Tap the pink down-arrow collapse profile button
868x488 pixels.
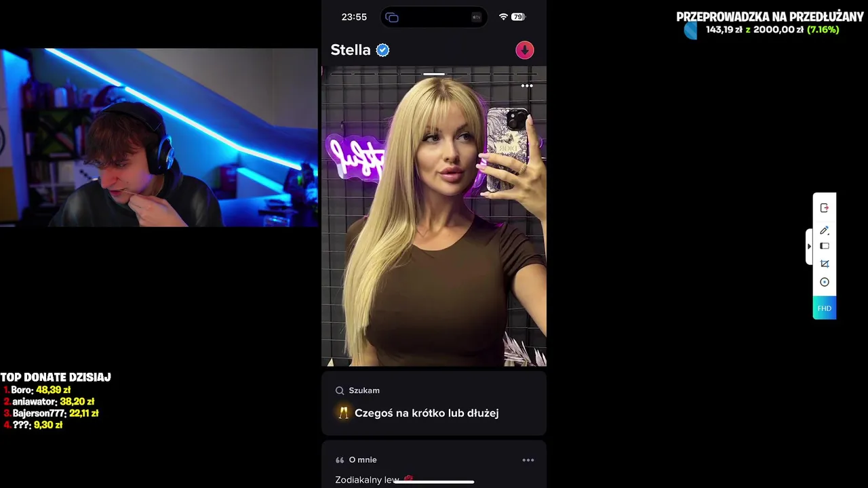tap(524, 50)
